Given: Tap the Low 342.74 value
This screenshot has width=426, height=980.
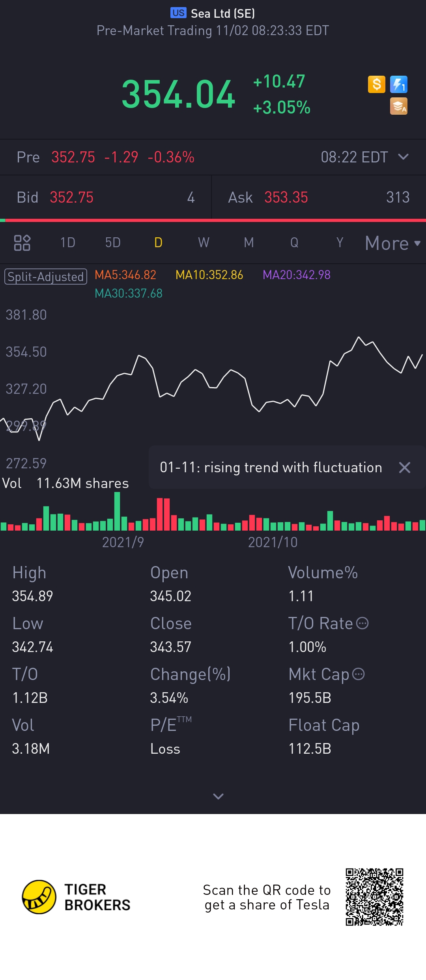Looking at the screenshot, I should [x=32, y=647].
